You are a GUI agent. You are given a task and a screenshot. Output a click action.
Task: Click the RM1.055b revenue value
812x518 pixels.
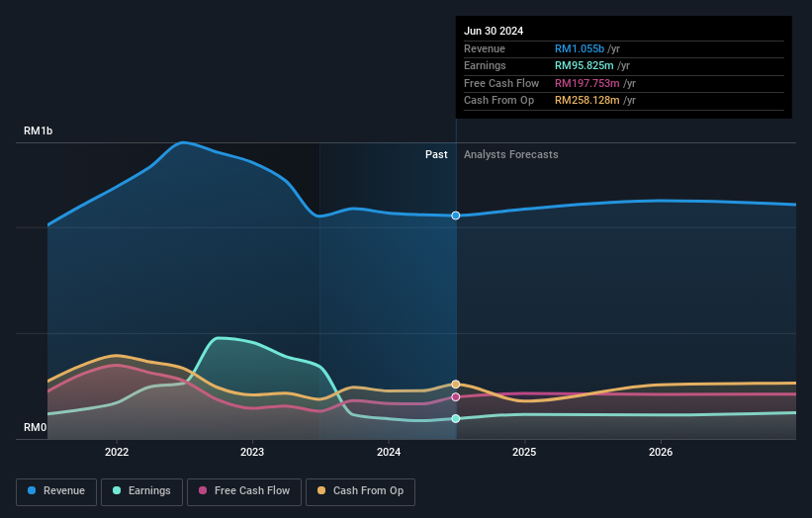(580, 48)
